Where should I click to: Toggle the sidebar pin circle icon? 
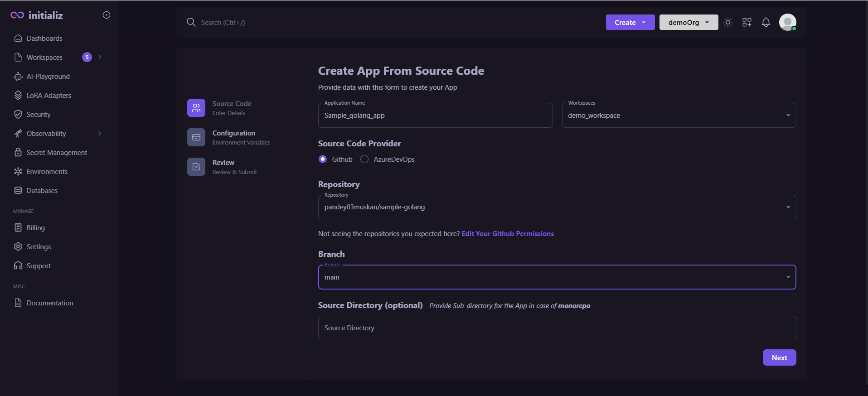(107, 15)
